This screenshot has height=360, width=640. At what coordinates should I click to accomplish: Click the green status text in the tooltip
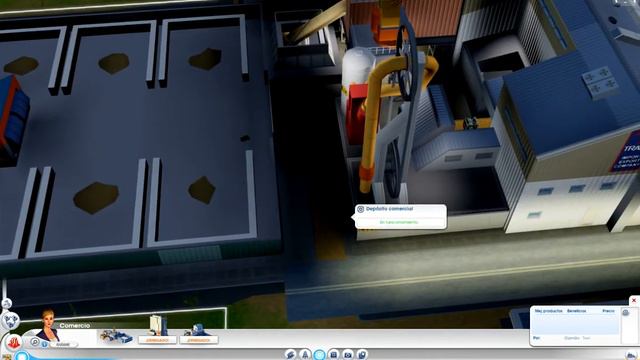pyautogui.click(x=399, y=222)
